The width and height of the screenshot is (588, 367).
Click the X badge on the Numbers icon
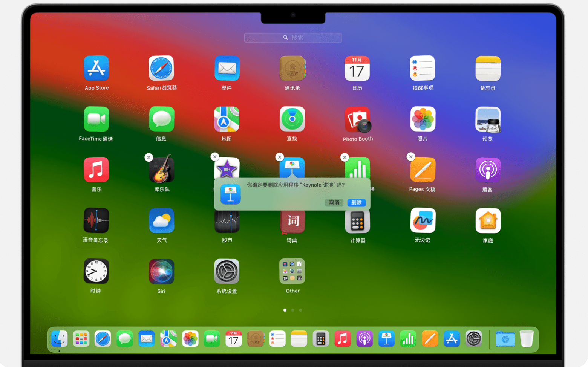pyautogui.click(x=345, y=157)
